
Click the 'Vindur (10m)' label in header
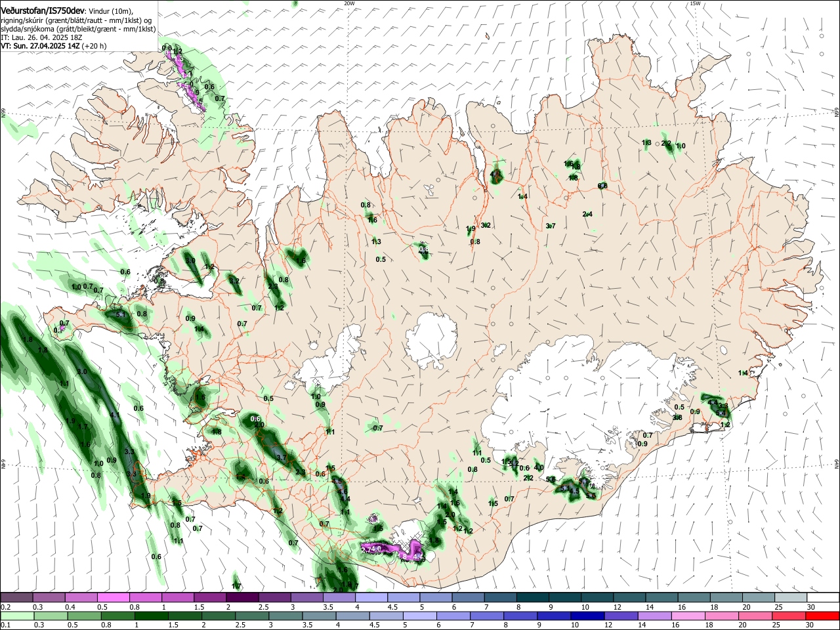[111, 10]
